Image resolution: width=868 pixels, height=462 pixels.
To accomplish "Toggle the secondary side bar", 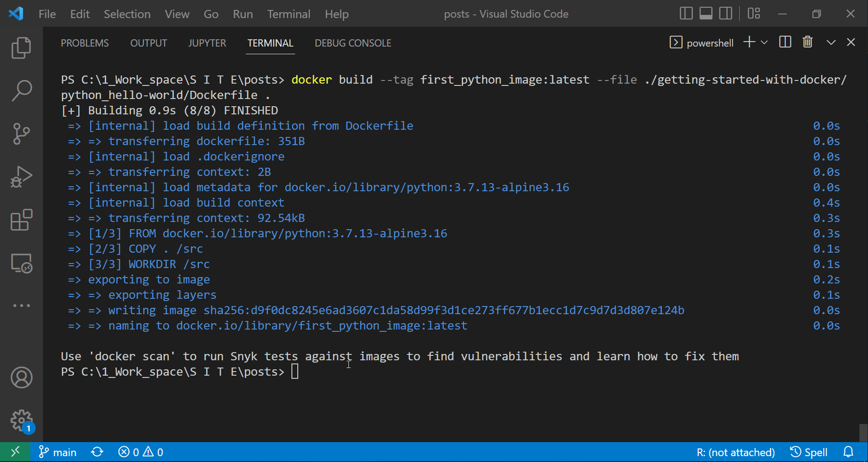I will coord(725,14).
